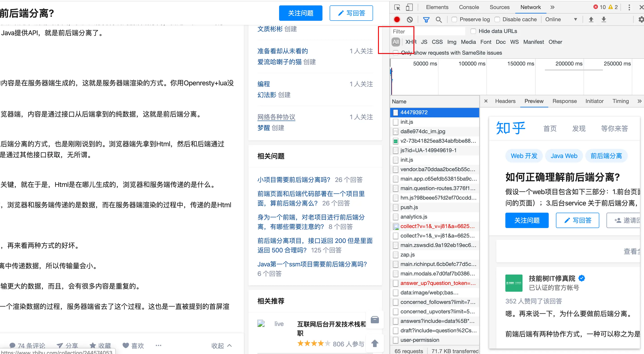Click the import HAR upload arrow
The height and width of the screenshot is (354, 644).
(x=591, y=19)
